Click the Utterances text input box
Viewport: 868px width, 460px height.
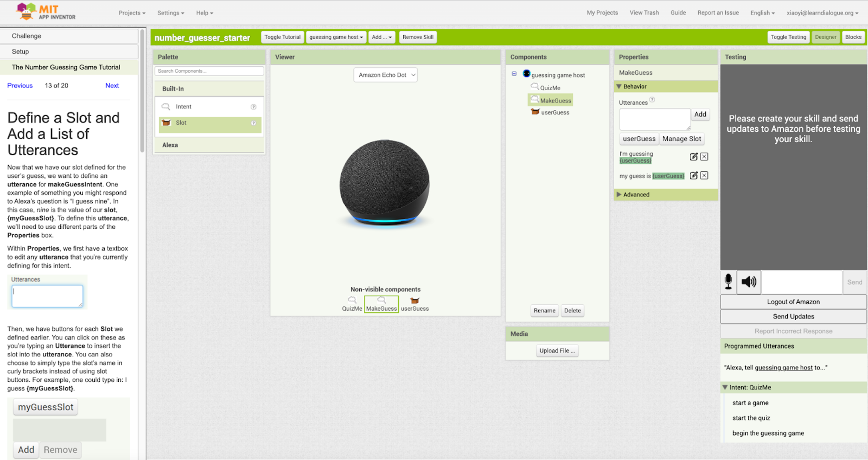point(654,119)
